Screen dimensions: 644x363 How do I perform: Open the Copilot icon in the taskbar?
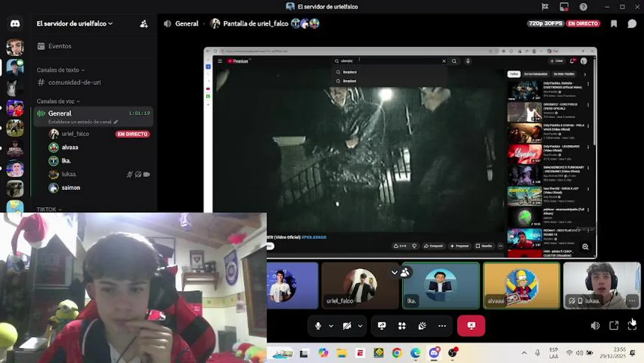point(323,353)
